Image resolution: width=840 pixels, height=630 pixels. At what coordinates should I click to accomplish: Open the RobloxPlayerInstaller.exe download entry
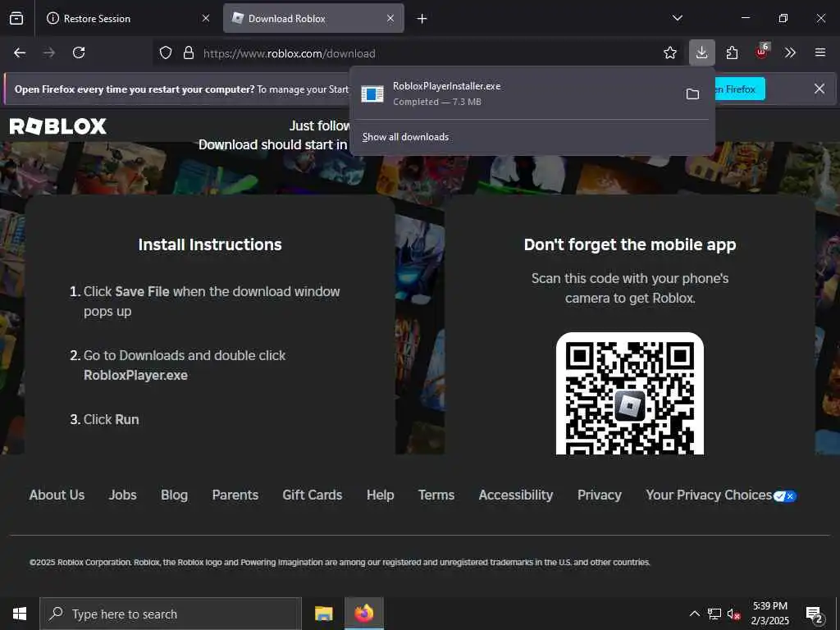coord(517,94)
